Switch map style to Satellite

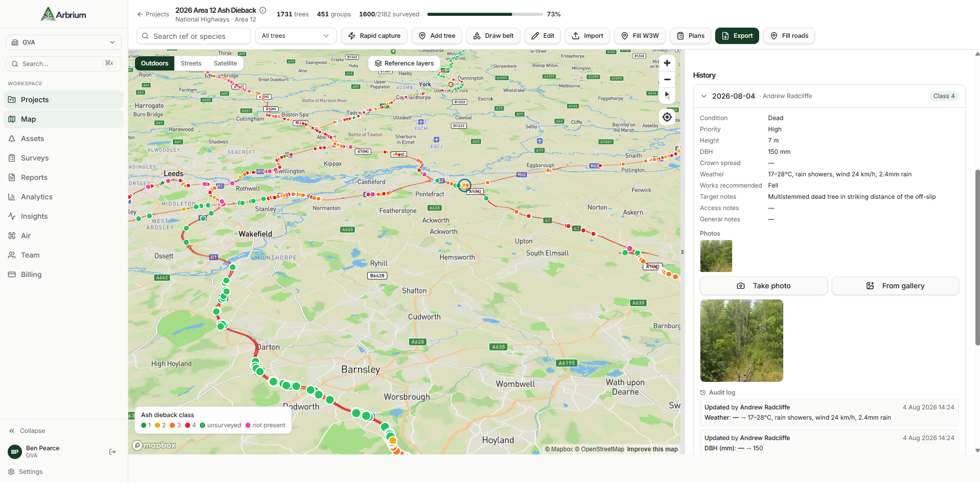pos(225,63)
